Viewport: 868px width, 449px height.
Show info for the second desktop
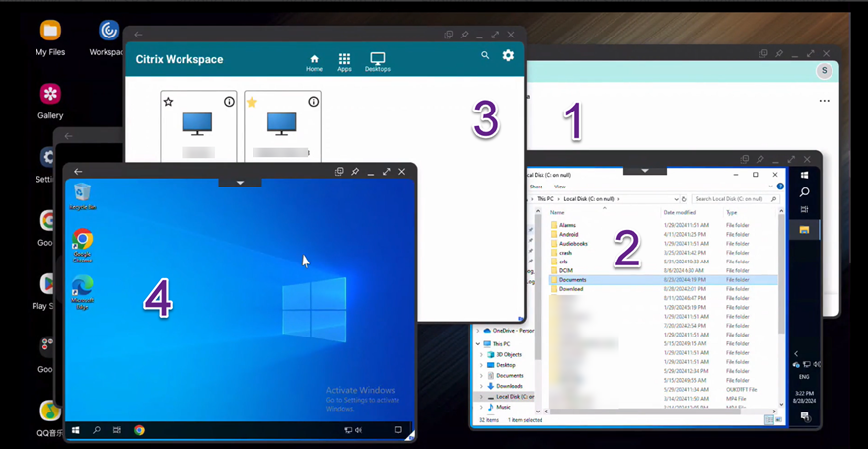click(x=314, y=102)
